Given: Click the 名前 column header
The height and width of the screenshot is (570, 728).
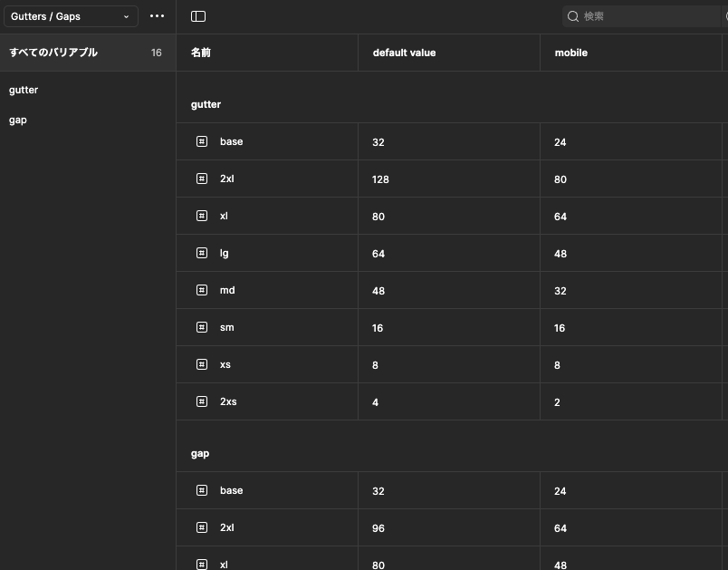Looking at the screenshot, I should [201, 53].
